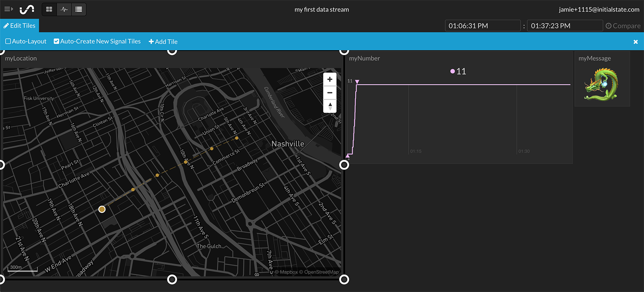The width and height of the screenshot is (644, 292).
Task: Click Add Tile button
Action: click(163, 42)
